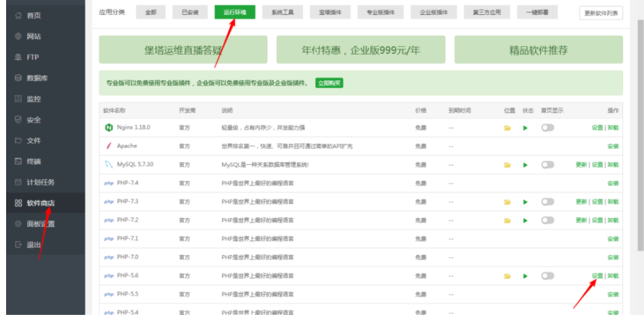
Task: Click the home icon beside 首页
Action: (18, 15)
